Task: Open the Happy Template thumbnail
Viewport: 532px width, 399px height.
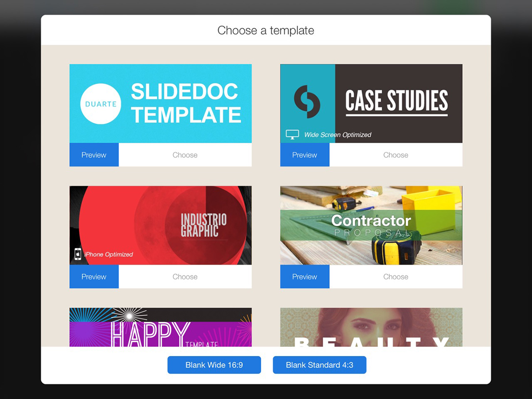Action: point(160,327)
